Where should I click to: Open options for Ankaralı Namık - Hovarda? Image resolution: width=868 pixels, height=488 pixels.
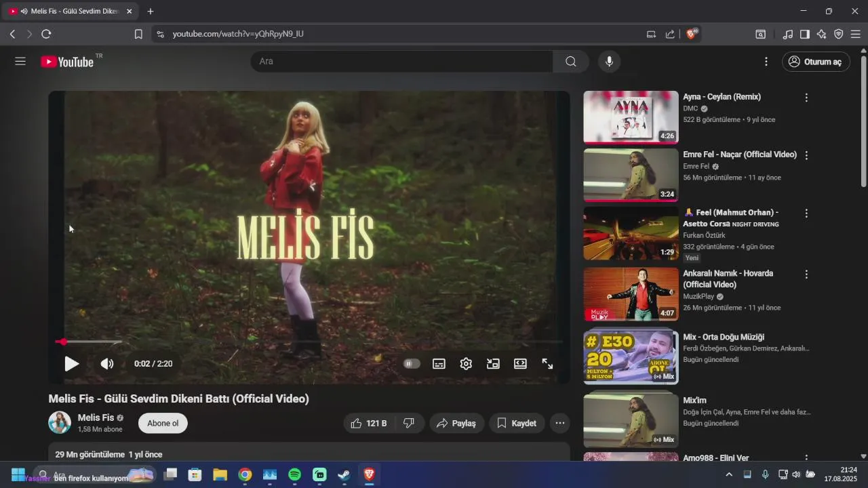[806, 274]
